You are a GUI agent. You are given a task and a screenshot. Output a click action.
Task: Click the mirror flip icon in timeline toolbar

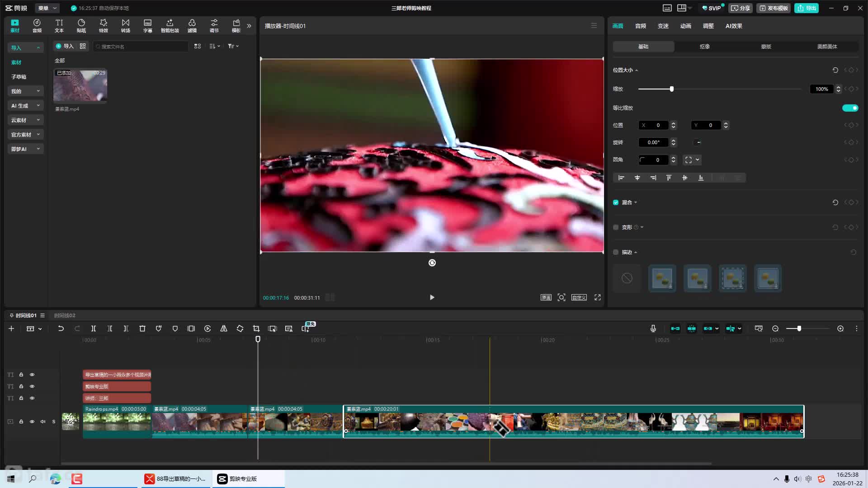pyautogui.click(x=224, y=328)
